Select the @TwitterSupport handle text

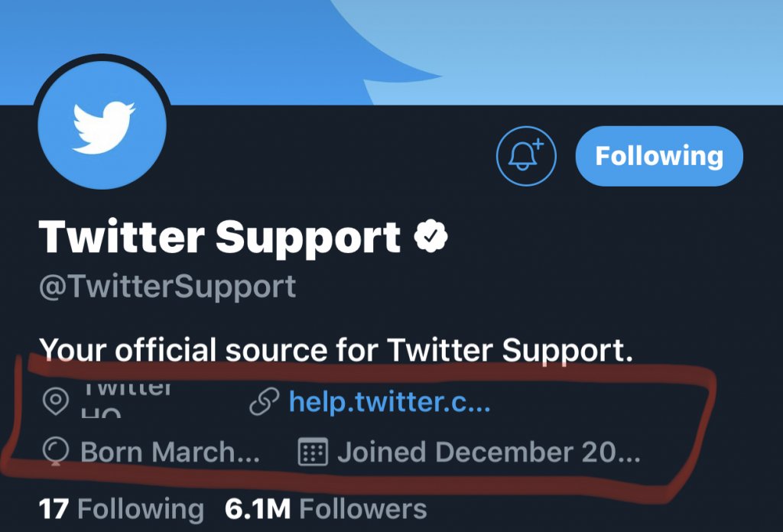click(167, 287)
